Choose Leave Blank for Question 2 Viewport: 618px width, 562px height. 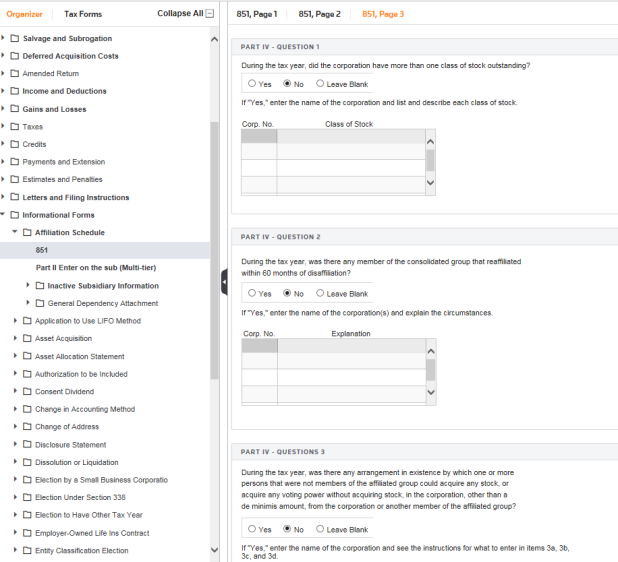(320, 294)
